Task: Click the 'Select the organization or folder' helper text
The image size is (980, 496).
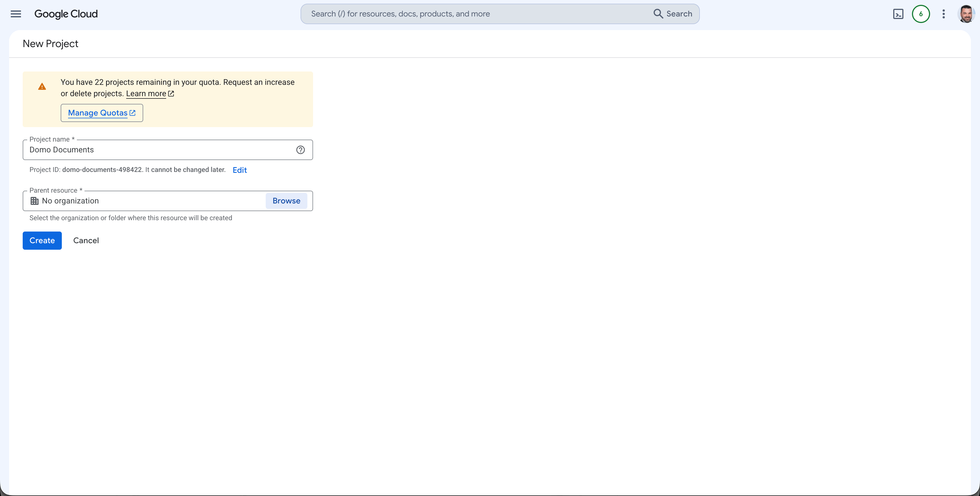Action: [x=131, y=218]
